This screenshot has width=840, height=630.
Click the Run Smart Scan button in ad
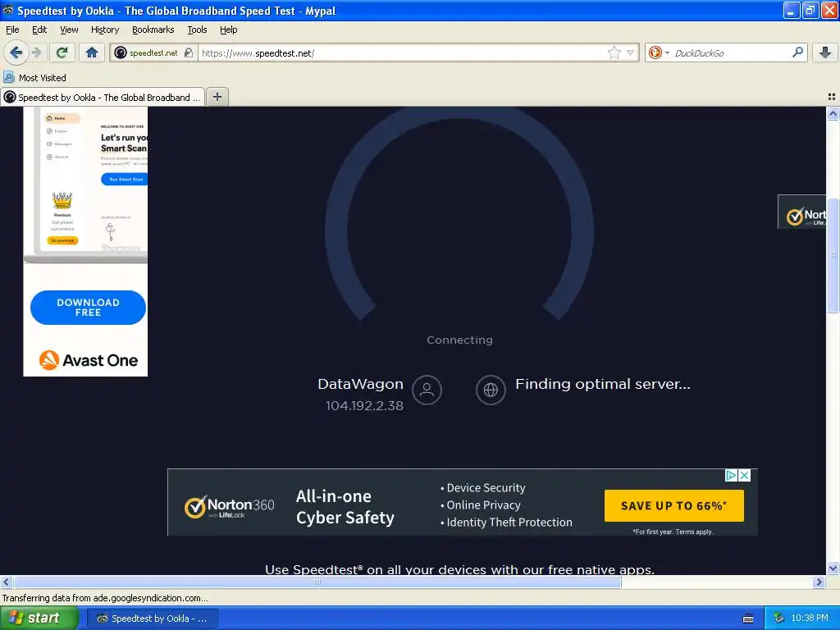[x=125, y=179]
